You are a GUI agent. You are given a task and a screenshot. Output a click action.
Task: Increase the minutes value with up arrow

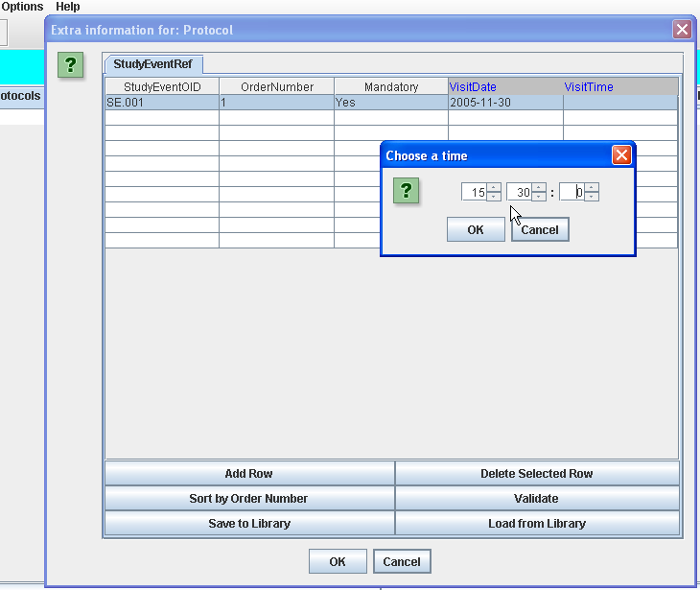(539, 187)
